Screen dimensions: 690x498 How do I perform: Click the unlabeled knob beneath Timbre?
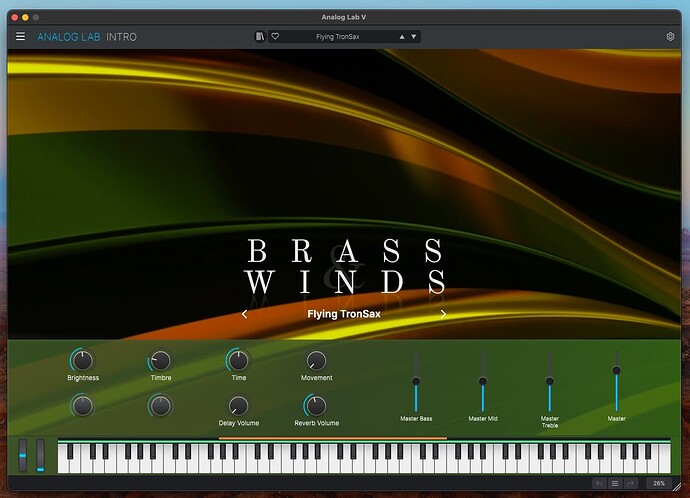click(x=161, y=406)
